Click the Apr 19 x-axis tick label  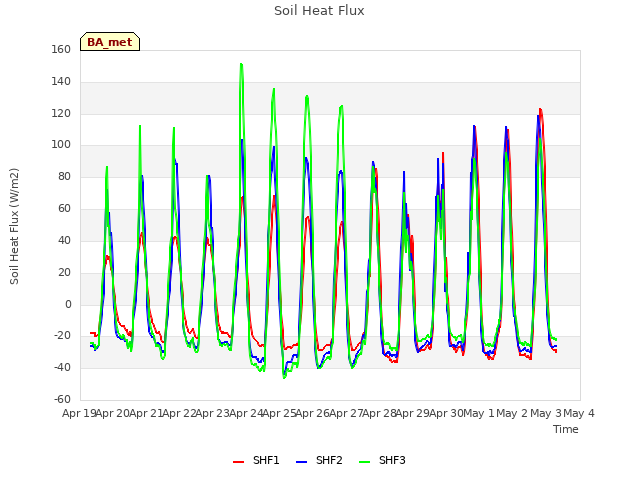[79, 413]
